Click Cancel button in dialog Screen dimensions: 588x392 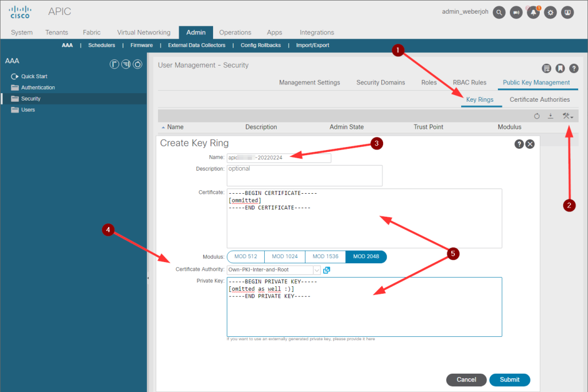[x=466, y=379]
